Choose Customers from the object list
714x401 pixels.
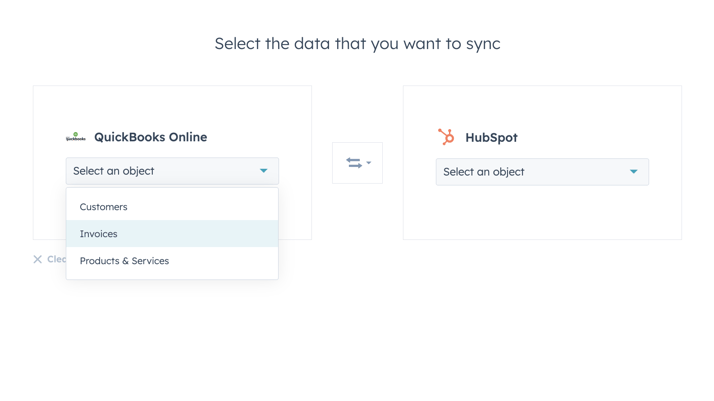(x=104, y=207)
